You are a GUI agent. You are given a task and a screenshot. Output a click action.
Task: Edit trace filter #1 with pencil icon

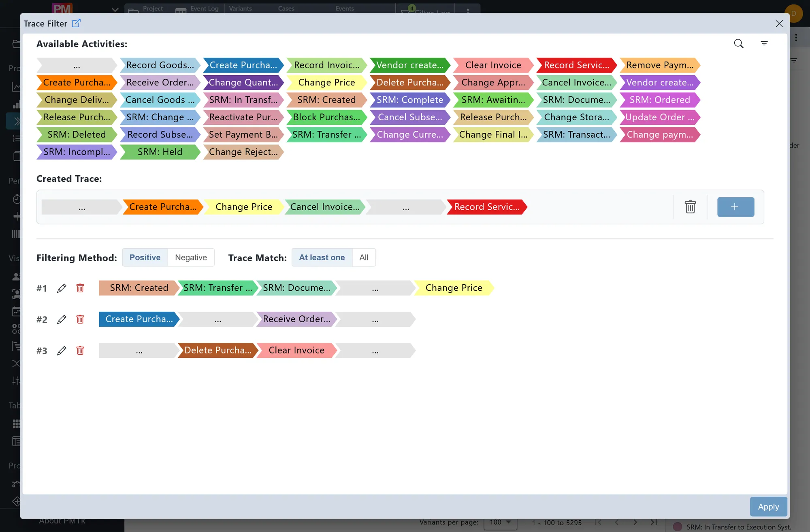[x=62, y=288]
